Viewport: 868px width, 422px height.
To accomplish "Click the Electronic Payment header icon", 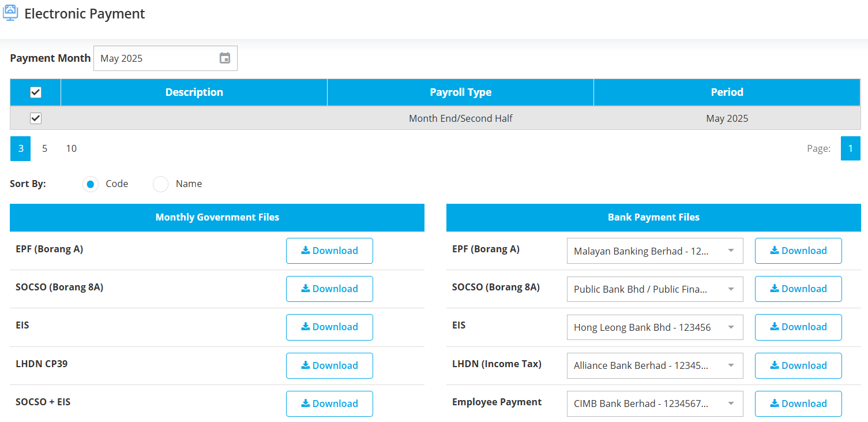I will point(10,13).
